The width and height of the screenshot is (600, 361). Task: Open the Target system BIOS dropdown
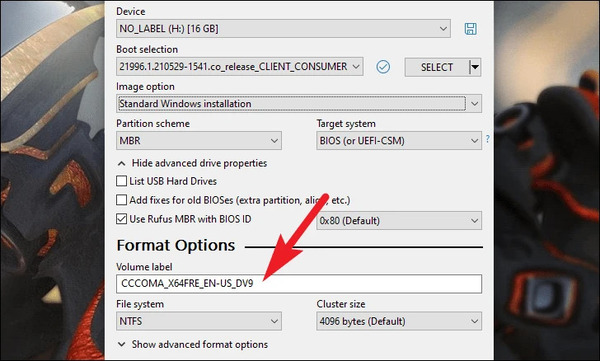(x=399, y=140)
